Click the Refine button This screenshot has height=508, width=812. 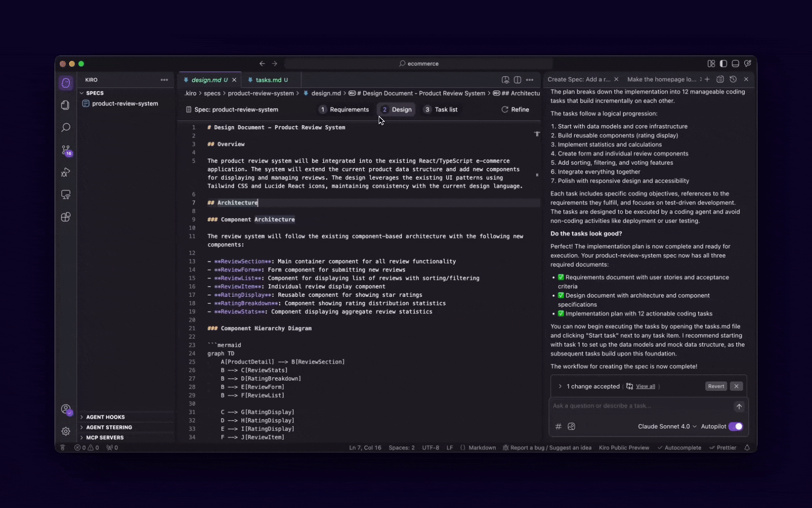[x=515, y=109]
